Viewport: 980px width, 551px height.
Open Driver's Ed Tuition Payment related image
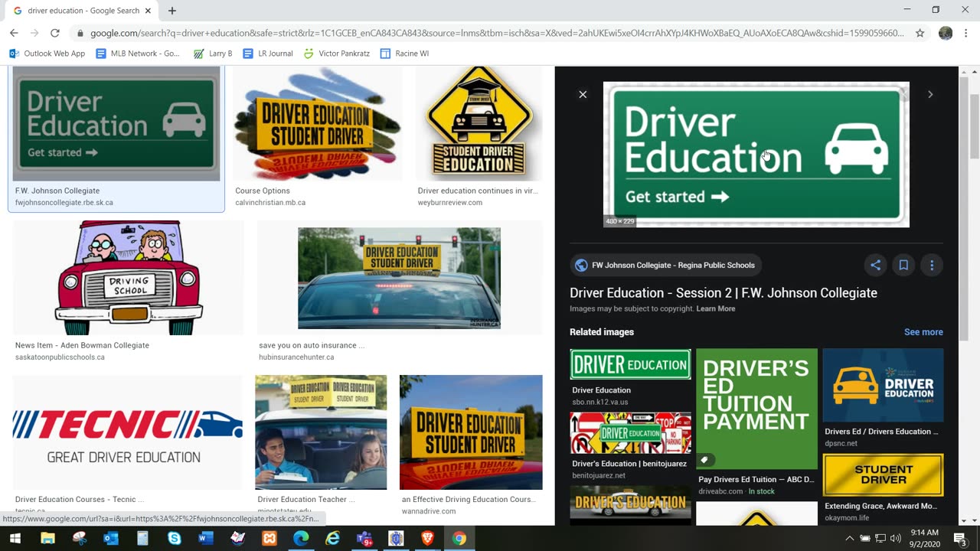pos(756,409)
